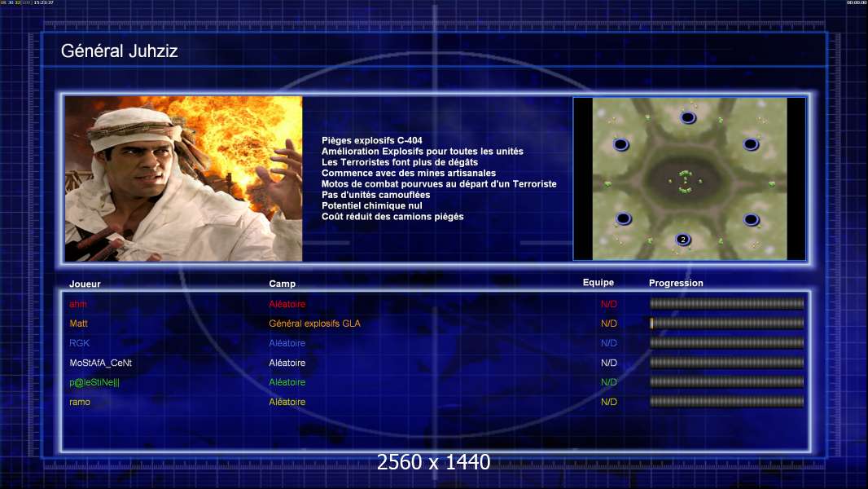868x489 pixels.
Task: Select player name "Matt"
Action: coord(79,324)
